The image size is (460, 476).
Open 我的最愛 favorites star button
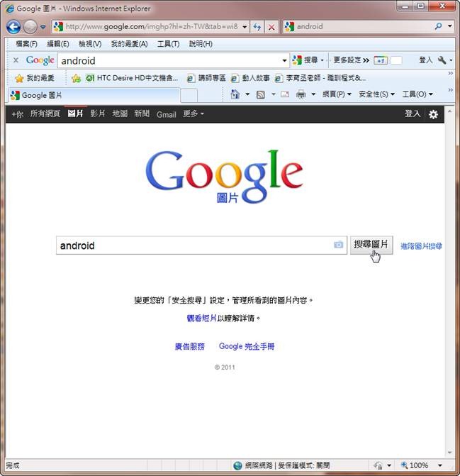point(35,78)
